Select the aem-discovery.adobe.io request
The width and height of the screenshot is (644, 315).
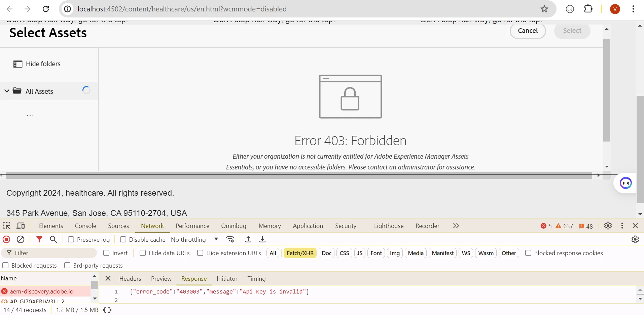(x=45, y=291)
